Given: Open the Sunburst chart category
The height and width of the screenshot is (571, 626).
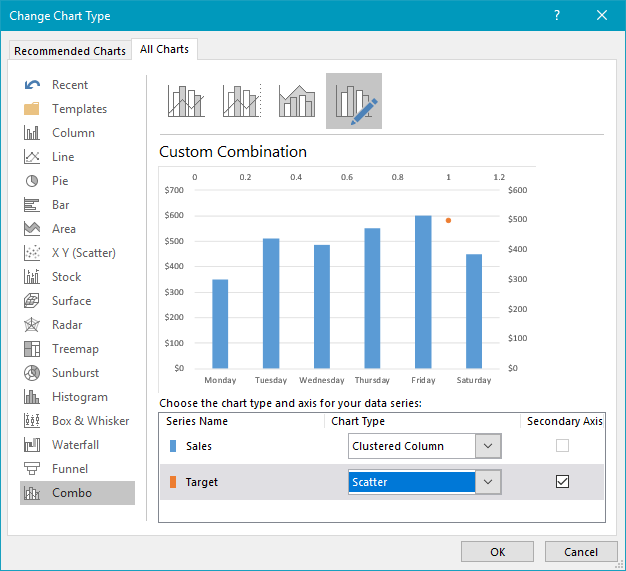Looking at the screenshot, I should [x=76, y=373].
